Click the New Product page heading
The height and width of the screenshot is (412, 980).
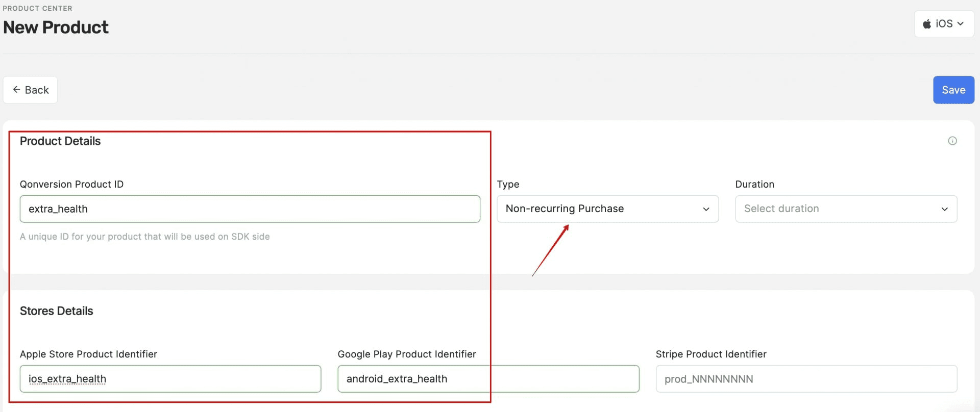point(56,27)
